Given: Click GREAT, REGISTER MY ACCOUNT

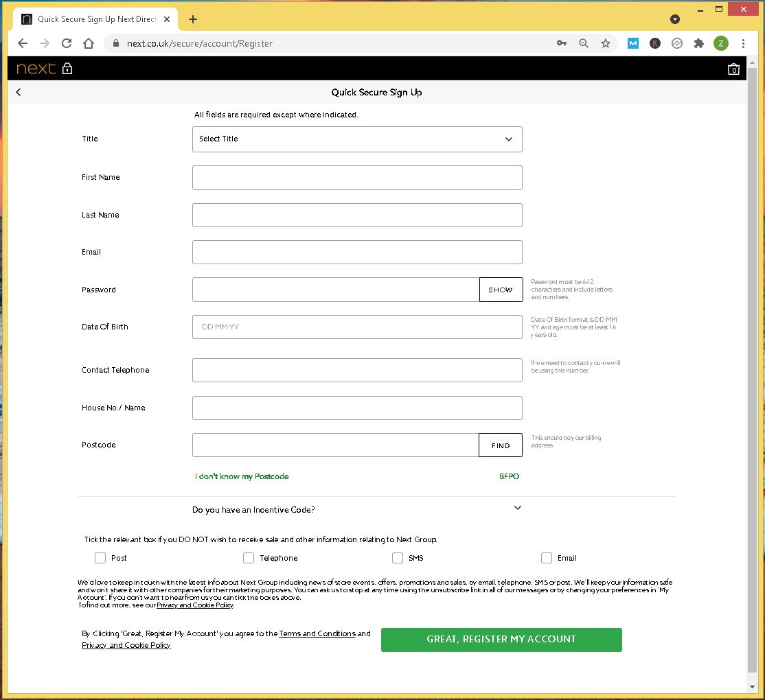Looking at the screenshot, I should (x=501, y=639).
